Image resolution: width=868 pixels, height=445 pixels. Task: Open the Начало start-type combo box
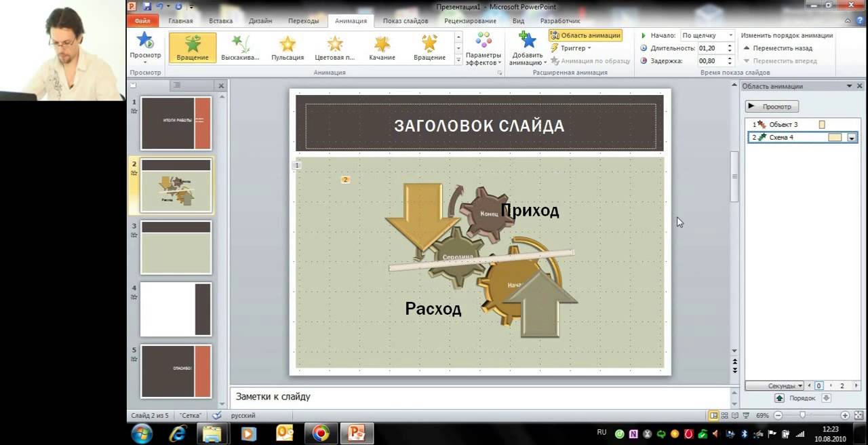(x=707, y=35)
